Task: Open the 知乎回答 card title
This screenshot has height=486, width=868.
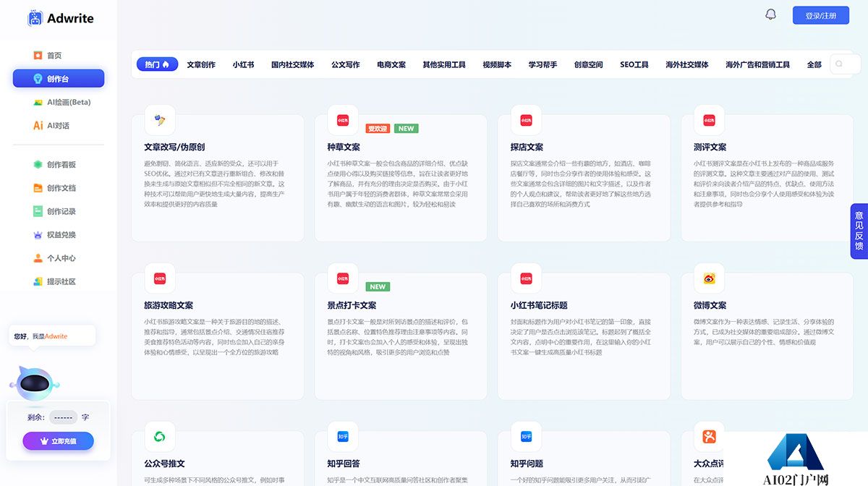Action: 344,464
